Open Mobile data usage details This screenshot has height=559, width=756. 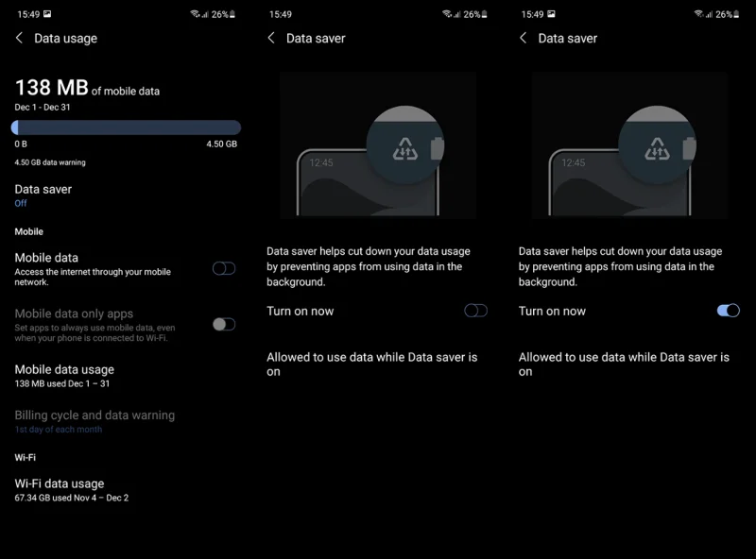click(126, 376)
